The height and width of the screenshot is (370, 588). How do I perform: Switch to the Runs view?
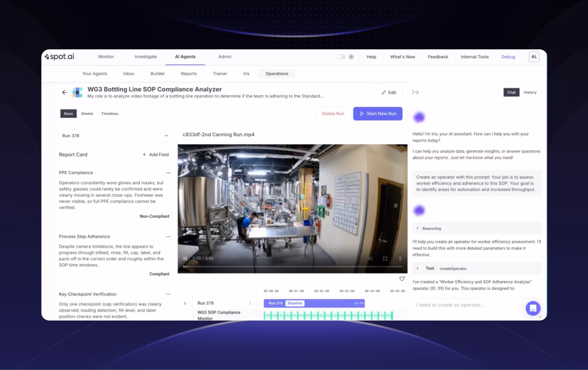point(68,114)
